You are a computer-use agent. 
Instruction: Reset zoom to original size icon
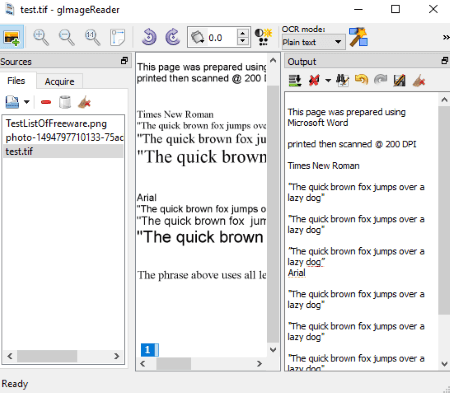(92, 37)
